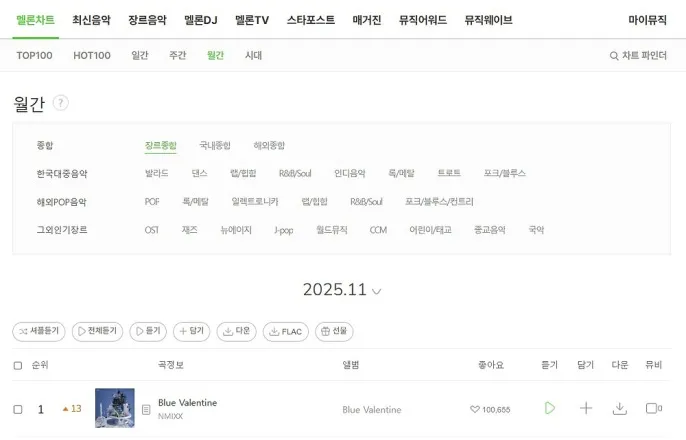Screen dimensions: 686x440
Task: Select the 주간 weekly chart tab
Action: coord(177,56)
